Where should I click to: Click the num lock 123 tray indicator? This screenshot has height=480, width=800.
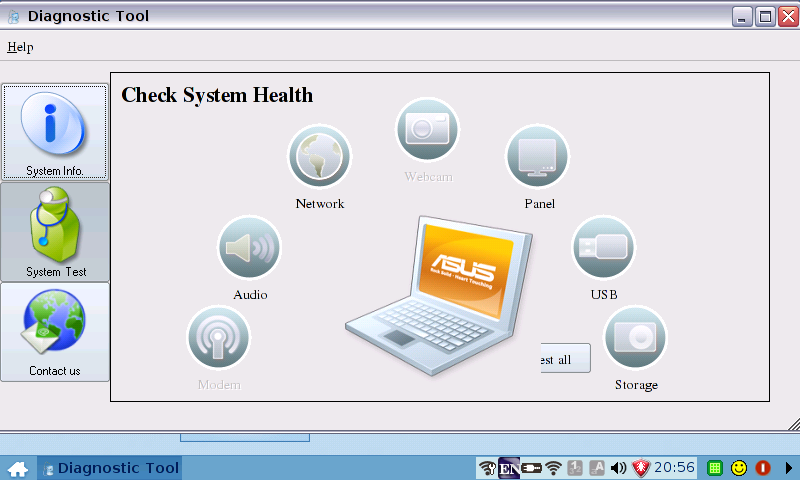[575, 468]
